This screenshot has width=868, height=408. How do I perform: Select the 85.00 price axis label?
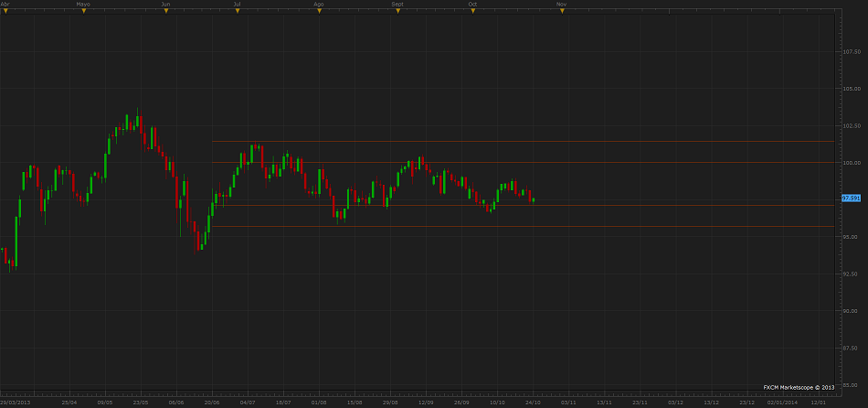click(852, 385)
